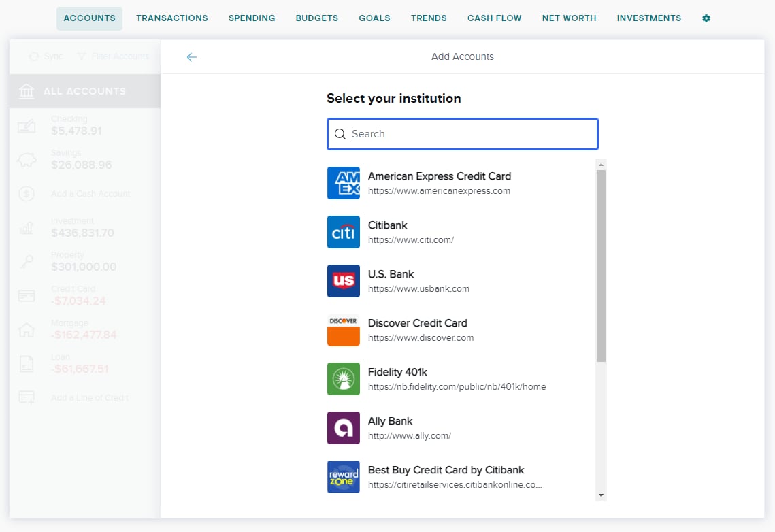Click the All Accounts bank building icon
775x532 pixels.
click(x=26, y=91)
